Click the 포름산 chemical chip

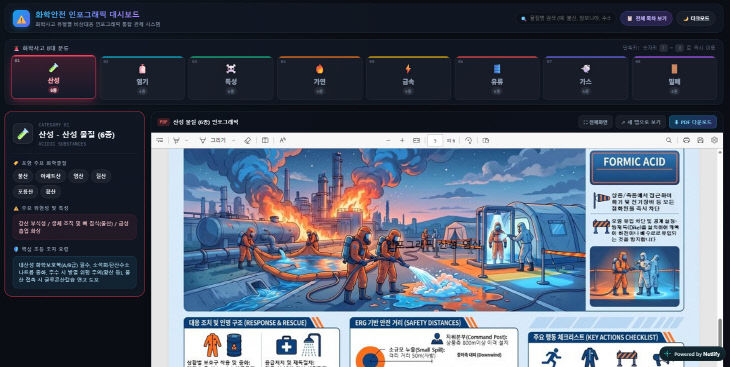(25, 191)
